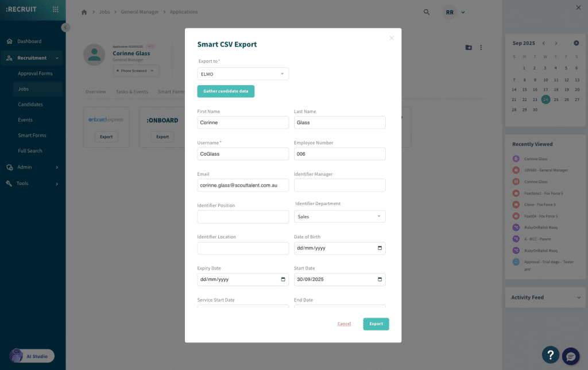588x370 pixels.
Task: Open the Phone Screened status dropdown
Action: tap(136, 70)
